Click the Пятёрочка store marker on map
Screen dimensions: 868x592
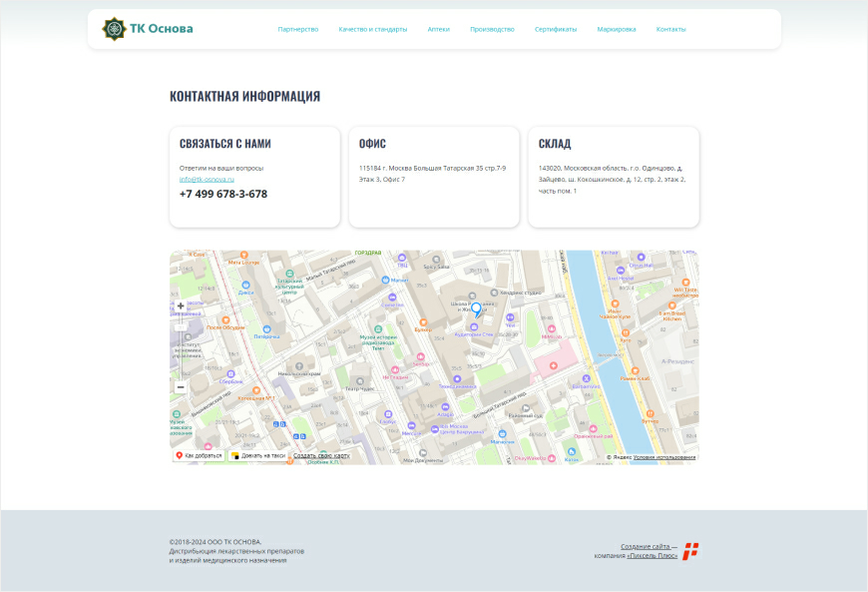pyautogui.click(x=266, y=329)
